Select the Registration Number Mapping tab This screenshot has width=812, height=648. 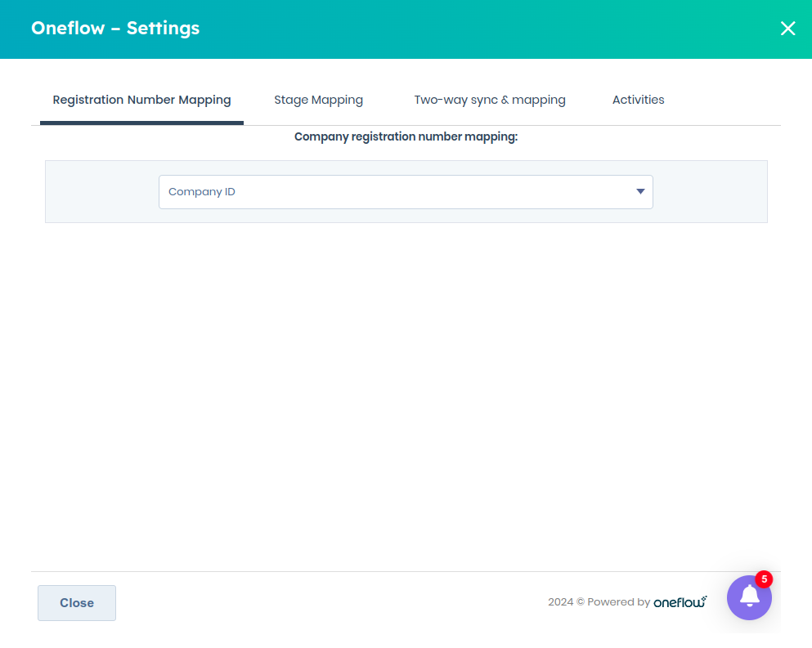(x=141, y=100)
